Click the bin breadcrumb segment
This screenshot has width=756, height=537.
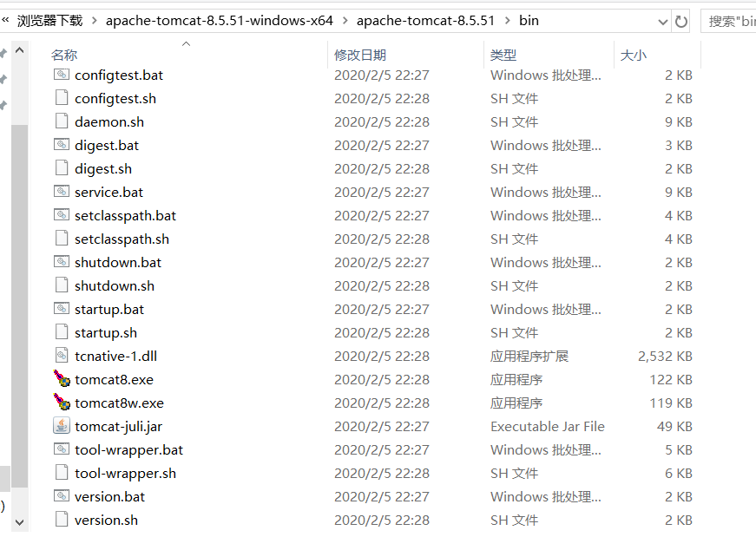click(529, 21)
